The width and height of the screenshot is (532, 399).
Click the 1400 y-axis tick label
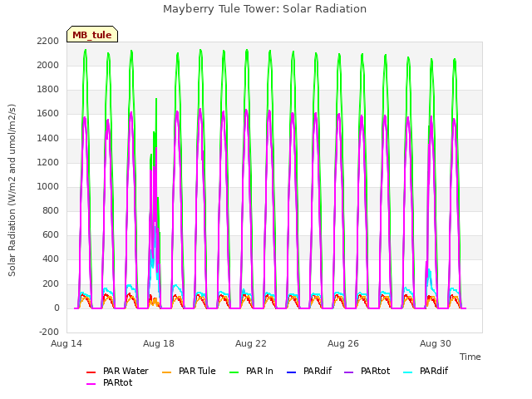coord(48,138)
